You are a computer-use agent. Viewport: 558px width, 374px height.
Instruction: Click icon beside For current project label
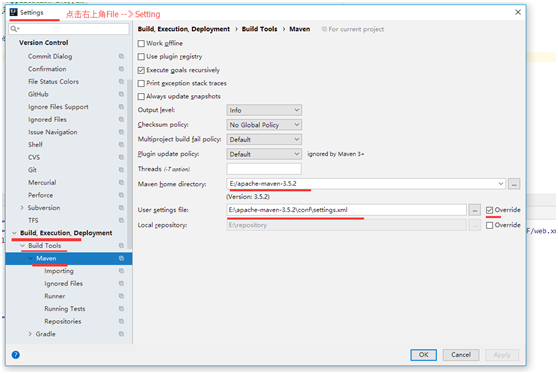pos(324,29)
